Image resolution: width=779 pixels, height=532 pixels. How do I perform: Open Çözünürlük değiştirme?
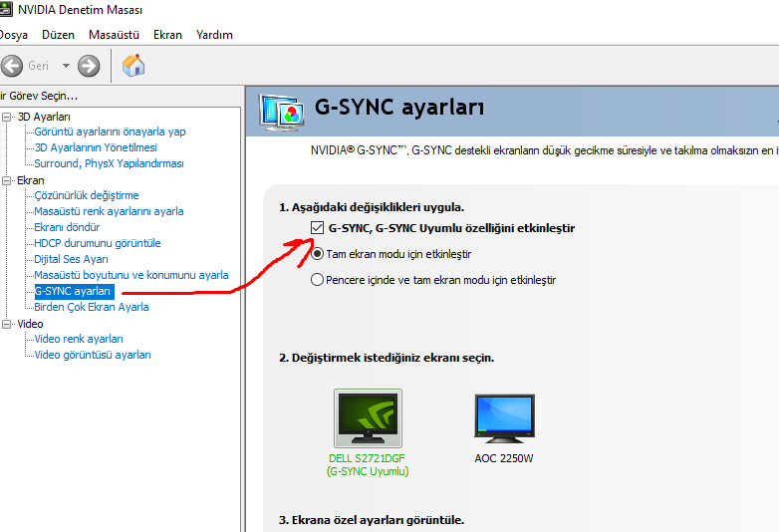(87, 195)
